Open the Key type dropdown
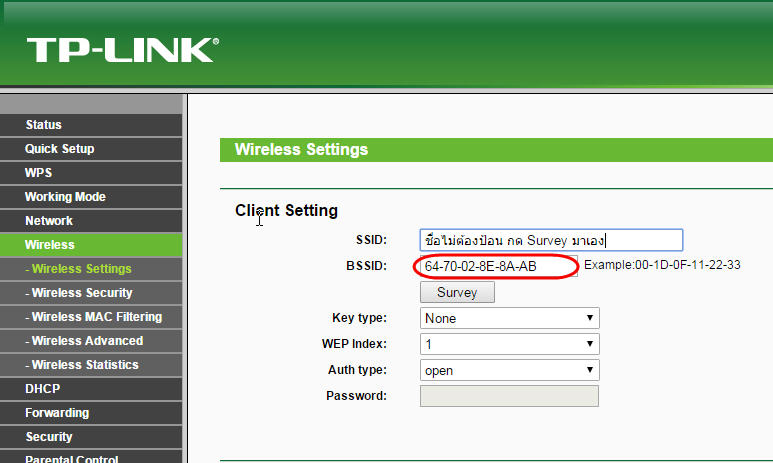This screenshot has height=463, width=773. click(x=510, y=318)
